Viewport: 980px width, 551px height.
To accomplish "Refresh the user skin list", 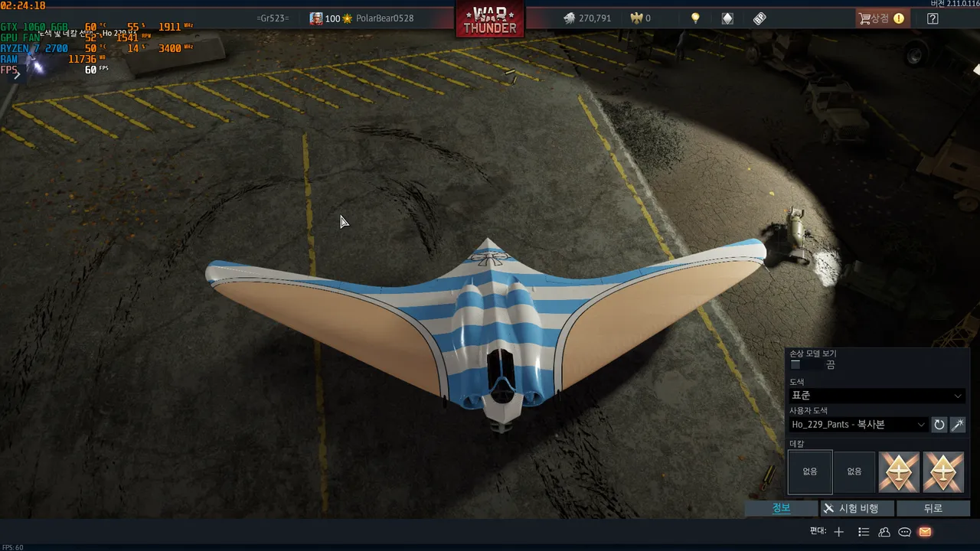I will [x=939, y=425].
